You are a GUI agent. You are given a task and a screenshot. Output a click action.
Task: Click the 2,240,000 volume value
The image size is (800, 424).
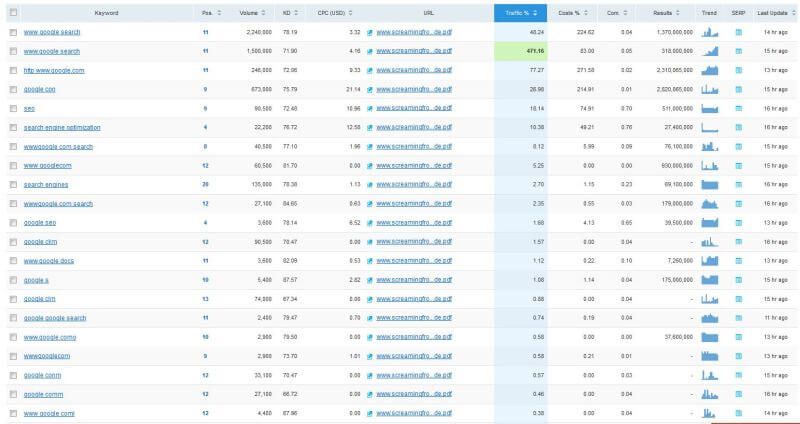[x=259, y=32]
